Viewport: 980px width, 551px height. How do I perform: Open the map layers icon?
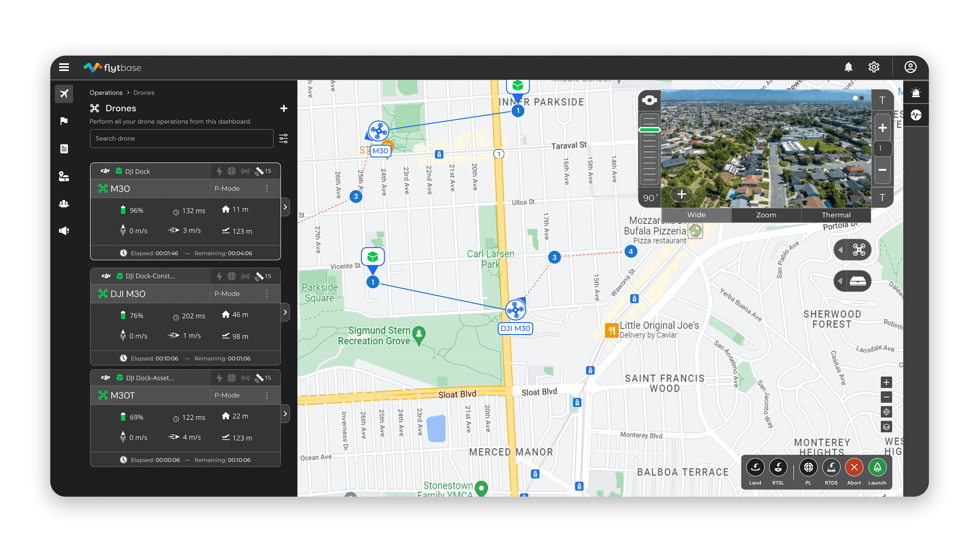886,427
